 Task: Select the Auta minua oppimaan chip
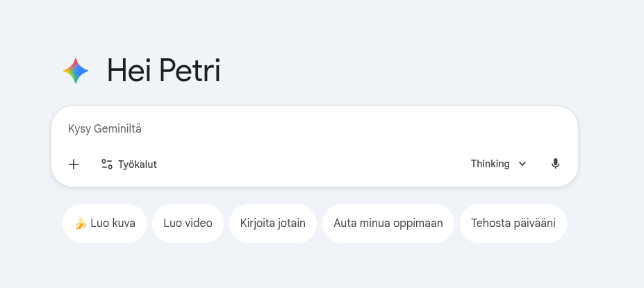pyautogui.click(x=388, y=223)
